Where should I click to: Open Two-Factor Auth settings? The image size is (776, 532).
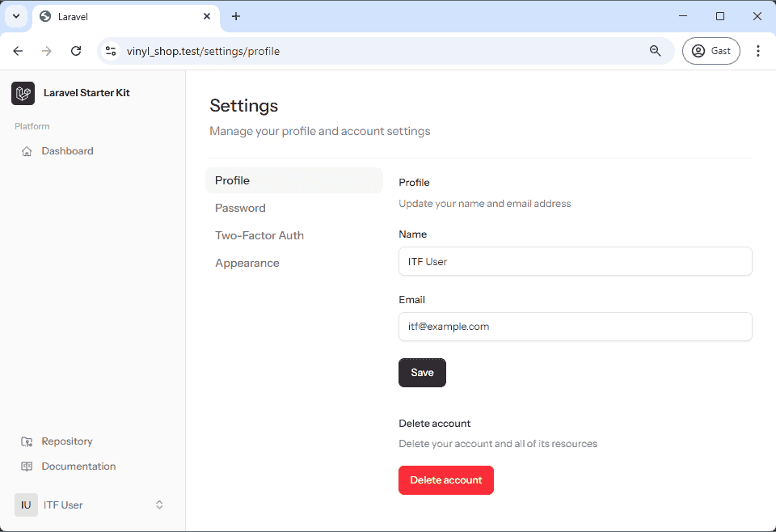pyautogui.click(x=259, y=235)
